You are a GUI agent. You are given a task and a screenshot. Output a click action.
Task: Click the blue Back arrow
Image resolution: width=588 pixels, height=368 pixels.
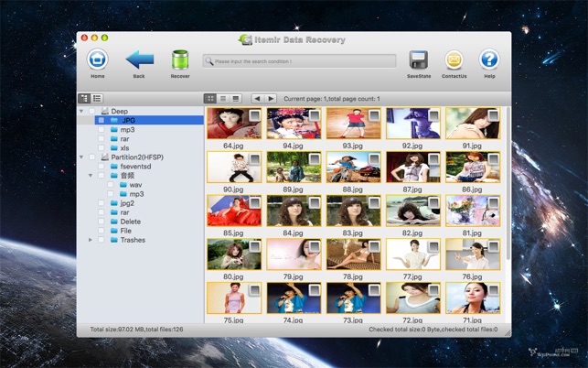140,59
